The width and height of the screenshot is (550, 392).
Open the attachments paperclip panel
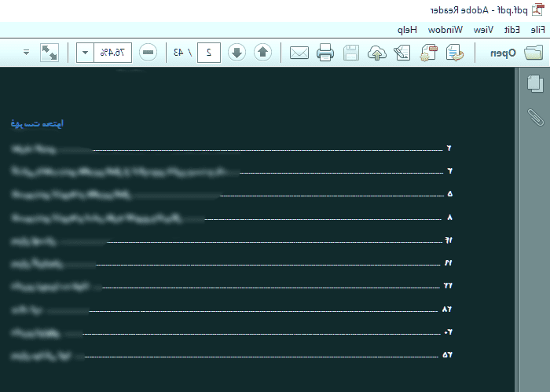click(536, 117)
